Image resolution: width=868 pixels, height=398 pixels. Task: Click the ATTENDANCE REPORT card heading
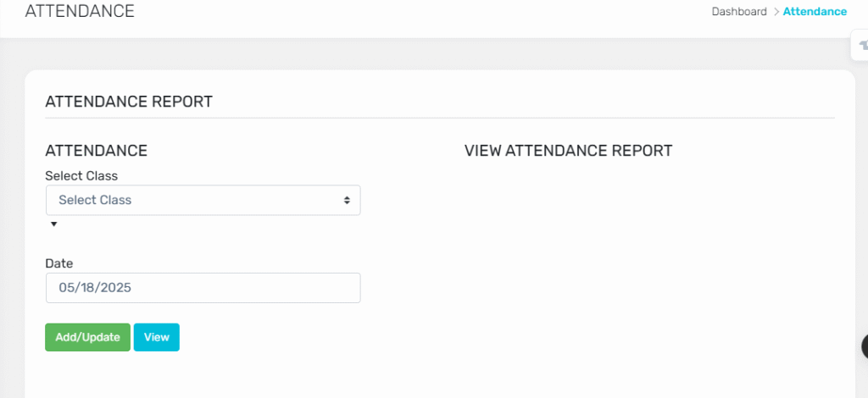(x=129, y=102)
